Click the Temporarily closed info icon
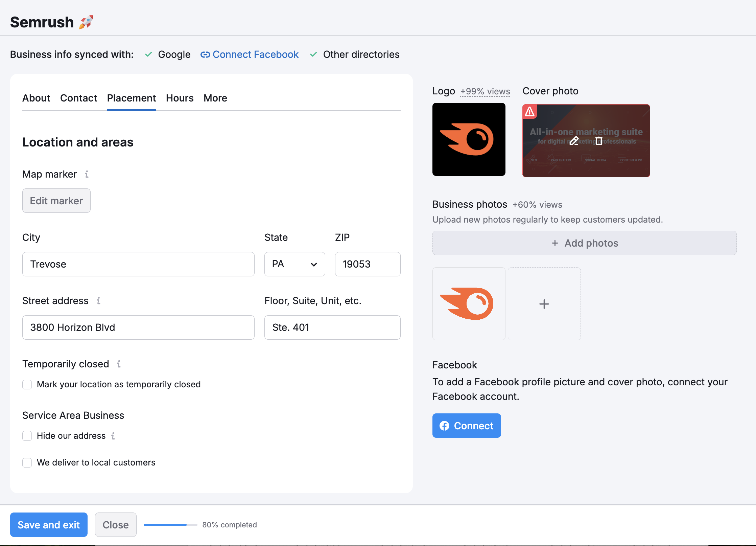The height and width of the screenshot is (546, 756). click(x=119, y=364)
